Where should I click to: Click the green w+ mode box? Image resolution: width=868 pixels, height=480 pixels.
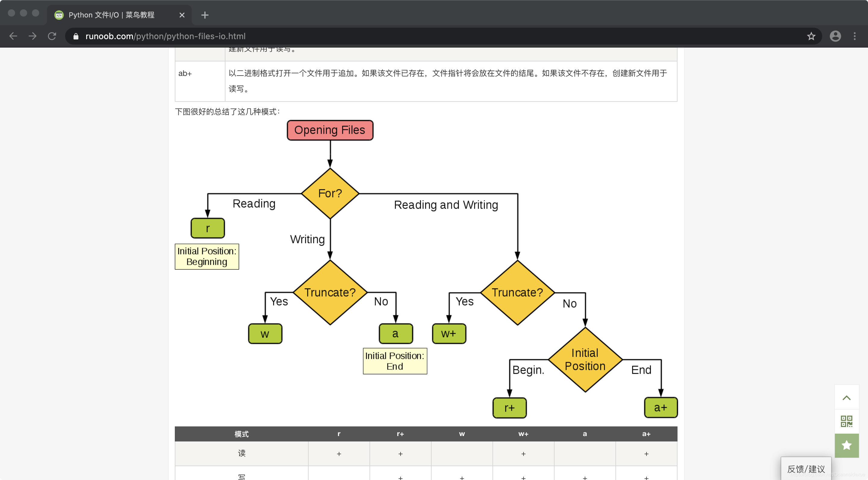pos(449,334)
